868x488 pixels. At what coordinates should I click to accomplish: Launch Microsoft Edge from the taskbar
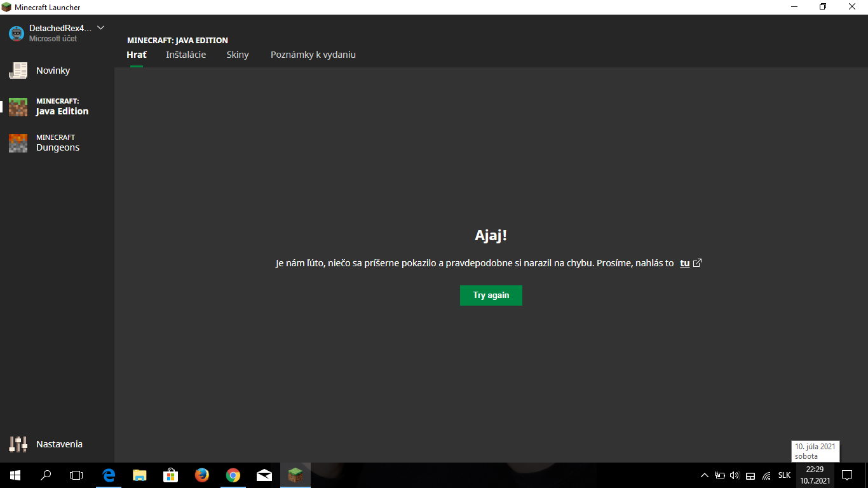click(109, 475)
